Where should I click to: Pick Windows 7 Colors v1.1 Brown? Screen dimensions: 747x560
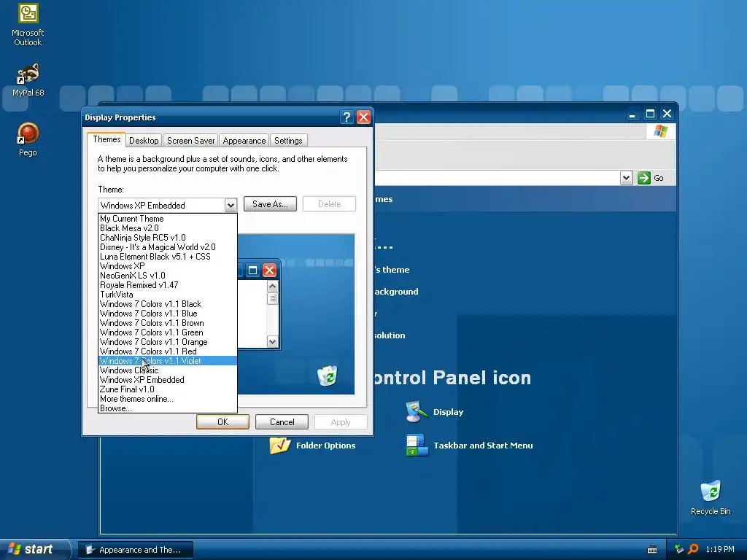pos(168,323)
